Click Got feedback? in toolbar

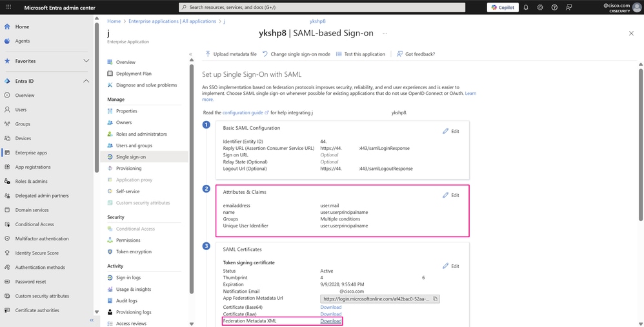(x=416, y=54)
